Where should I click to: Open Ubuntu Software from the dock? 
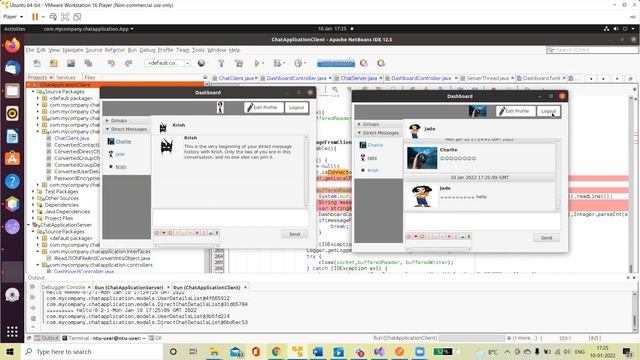(x=12, y=158)
